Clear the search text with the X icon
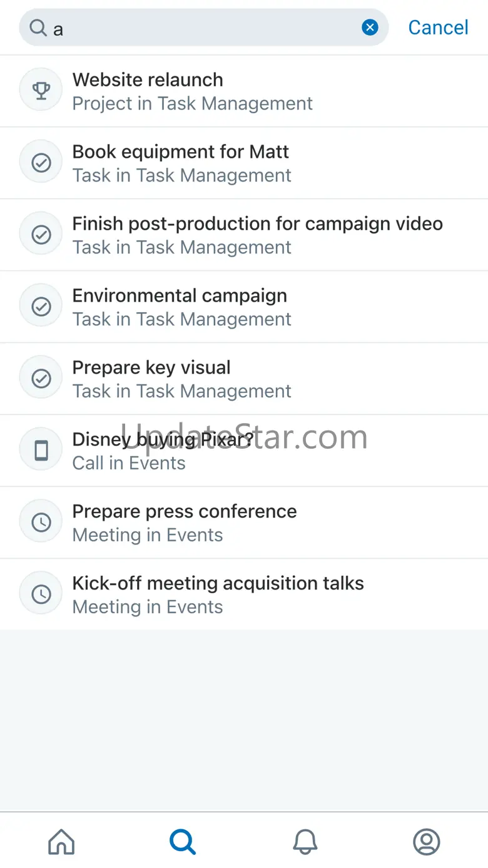488x868 pixels. point(370,28)
